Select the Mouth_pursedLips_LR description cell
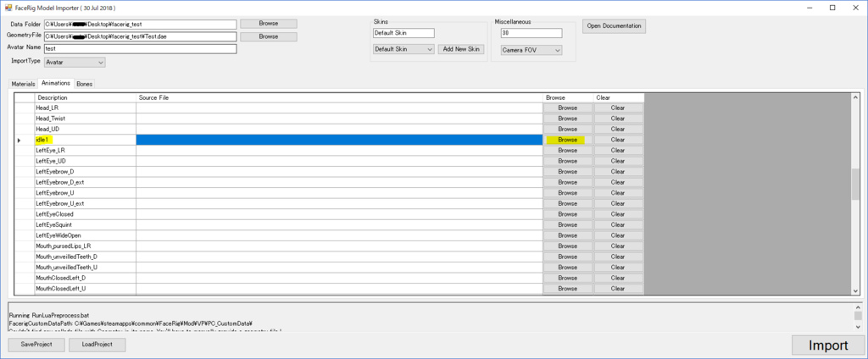868x359 pixels. coord(85,246)
